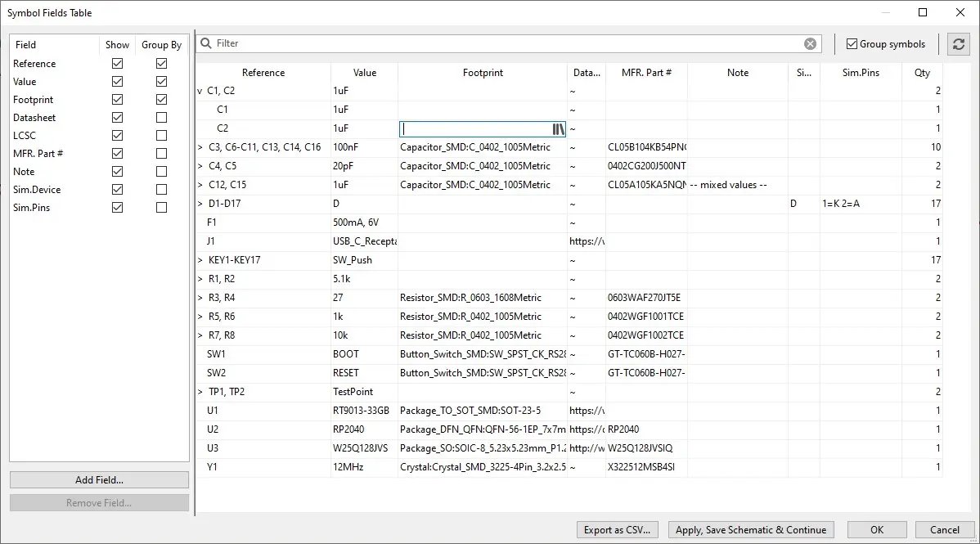This screenshot has height=544, width=980.
Task: Select the '-- mixed values --' note cell
Action: [x=738, y=185]
